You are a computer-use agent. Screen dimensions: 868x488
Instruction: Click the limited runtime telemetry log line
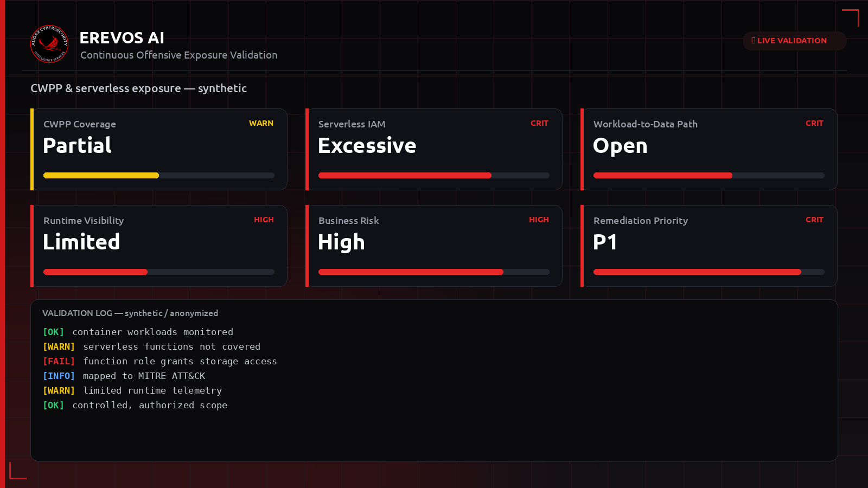(x=132, y=390)
